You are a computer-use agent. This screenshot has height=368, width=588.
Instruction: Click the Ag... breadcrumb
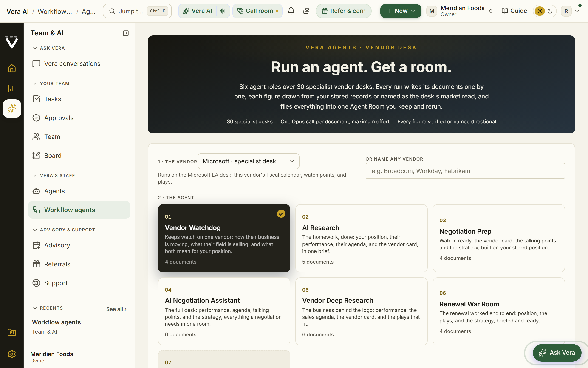point(89,11)
